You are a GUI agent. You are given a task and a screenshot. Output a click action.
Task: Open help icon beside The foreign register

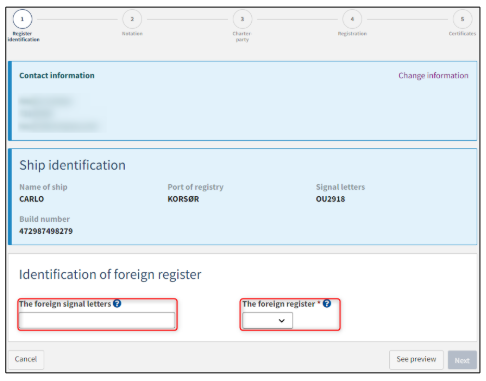click(327, 303)
